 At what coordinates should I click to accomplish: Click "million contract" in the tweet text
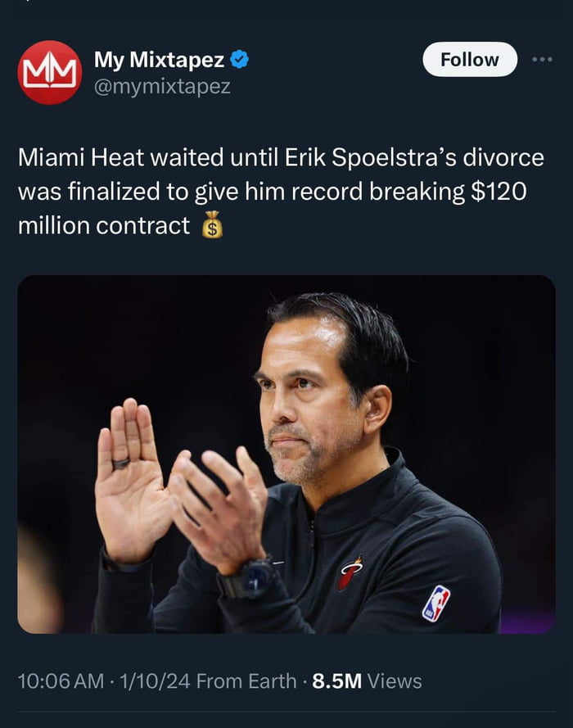point(104,225)
